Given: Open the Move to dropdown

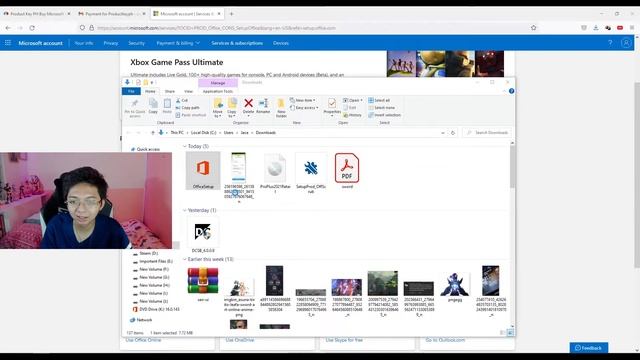Looking at the screenshot, I should tap(218, 108).
